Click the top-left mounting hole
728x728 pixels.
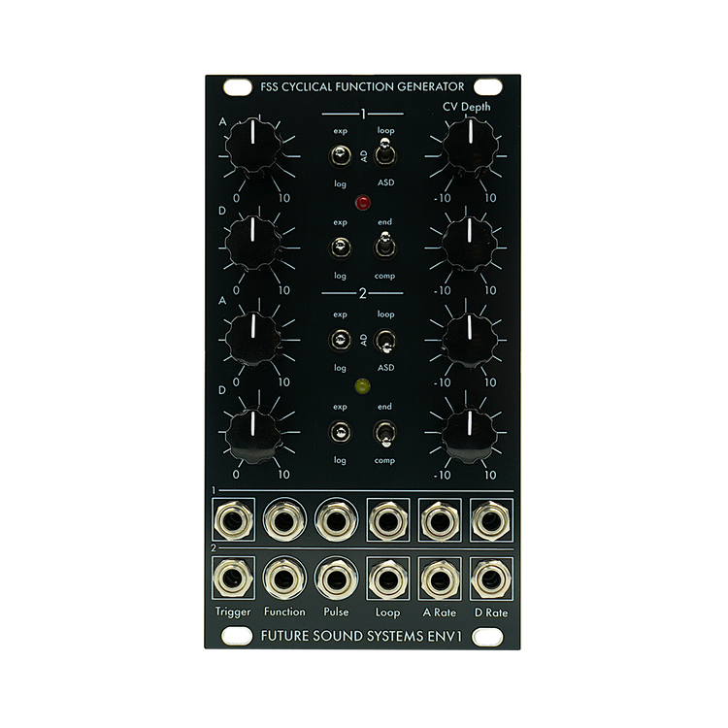[x=238, y=86]
